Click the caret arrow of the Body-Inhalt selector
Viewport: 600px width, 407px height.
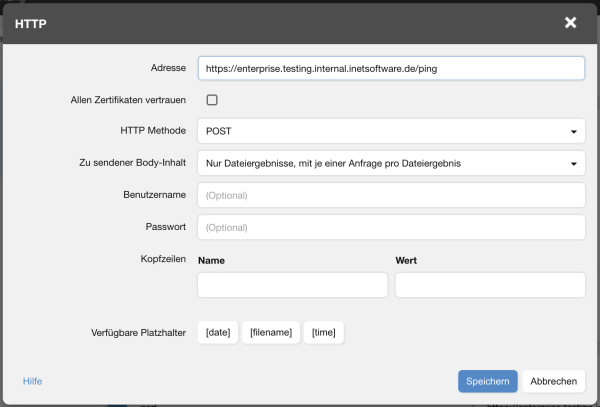(x=573, y=163)
